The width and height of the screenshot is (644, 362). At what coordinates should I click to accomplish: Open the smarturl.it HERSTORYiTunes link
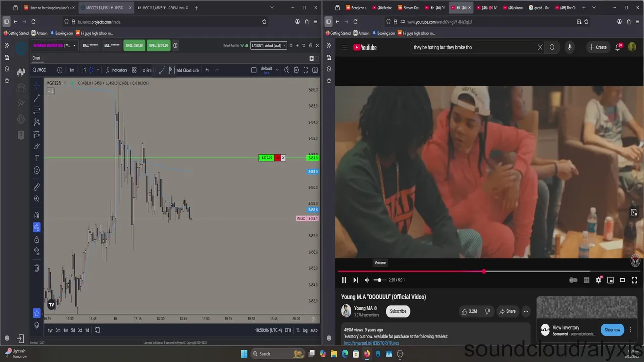371,343
